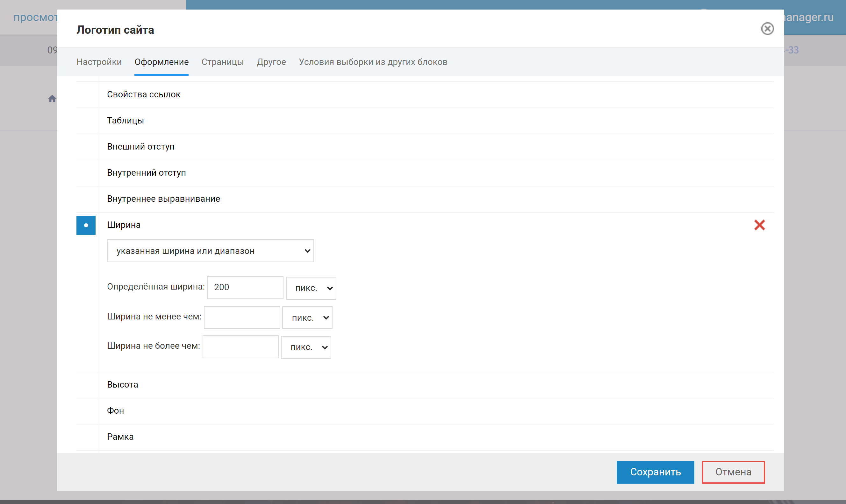
Task: Toggle the blue Ширина indicator square
Action: [x=86, y=225]
